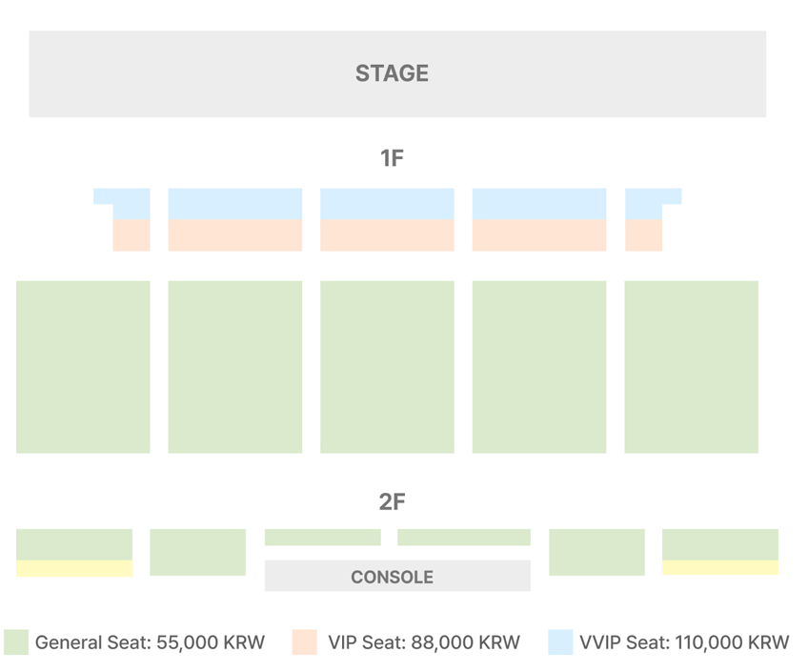
Task: Click the CONSOLE box
Action: pos(397,576)
